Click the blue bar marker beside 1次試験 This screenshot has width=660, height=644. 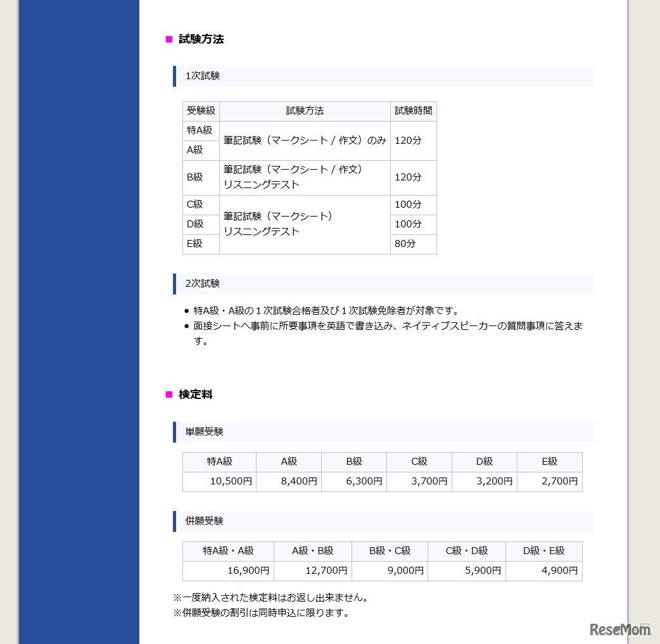pos(175,75)
